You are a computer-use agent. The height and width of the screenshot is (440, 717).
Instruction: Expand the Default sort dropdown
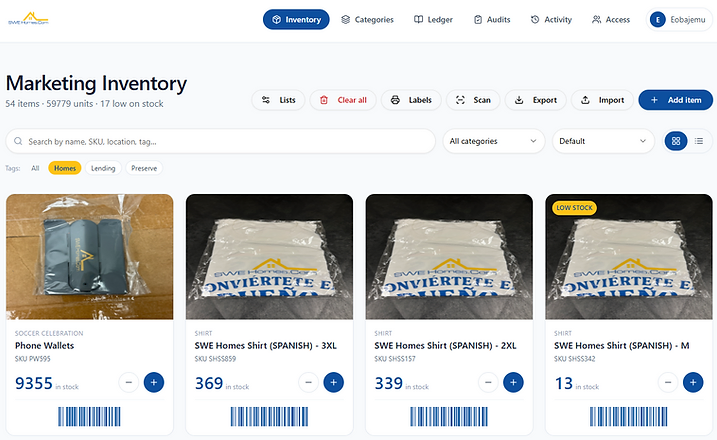point(604,141)
